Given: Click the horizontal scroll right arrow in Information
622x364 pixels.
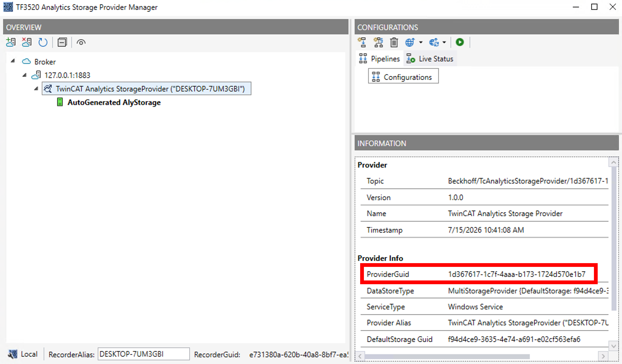Looking at the screenshot, I should click(603, 356).
